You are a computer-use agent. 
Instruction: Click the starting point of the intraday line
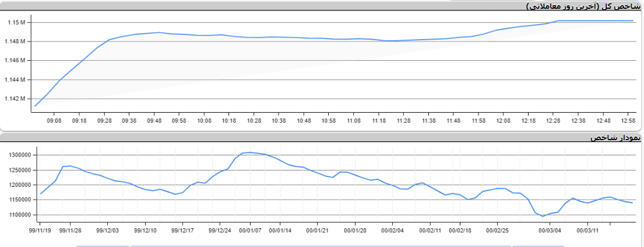(x=35, y=106)
